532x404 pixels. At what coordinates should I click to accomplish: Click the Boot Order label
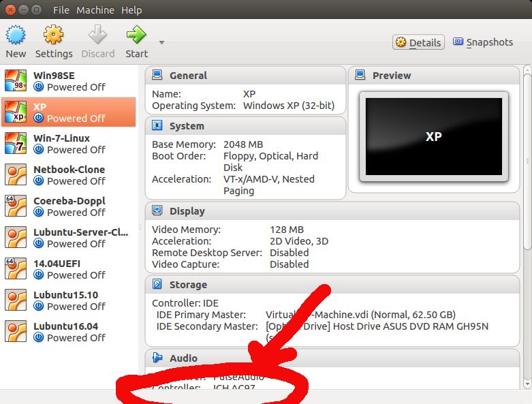click(178, 156)
